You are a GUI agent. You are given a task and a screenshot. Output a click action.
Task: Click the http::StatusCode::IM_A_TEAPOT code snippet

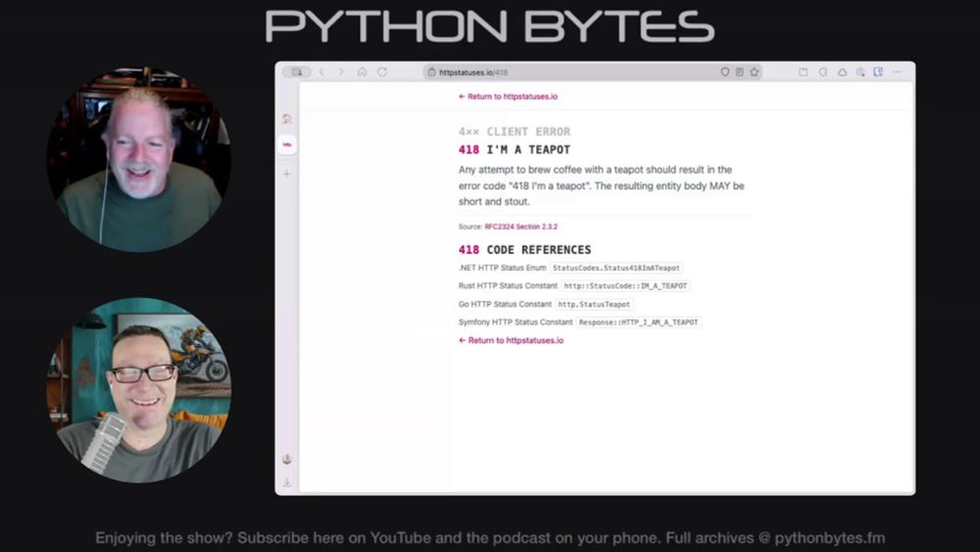[625, 286]
